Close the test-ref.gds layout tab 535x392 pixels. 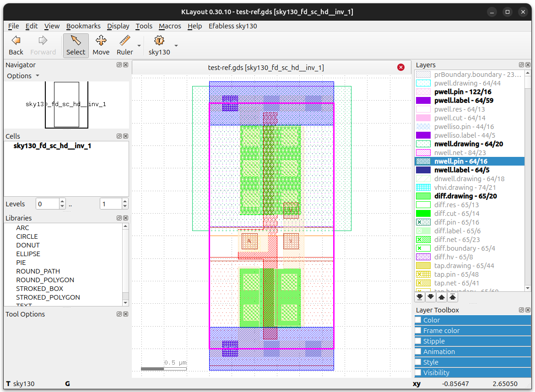[x=401, y=68]
